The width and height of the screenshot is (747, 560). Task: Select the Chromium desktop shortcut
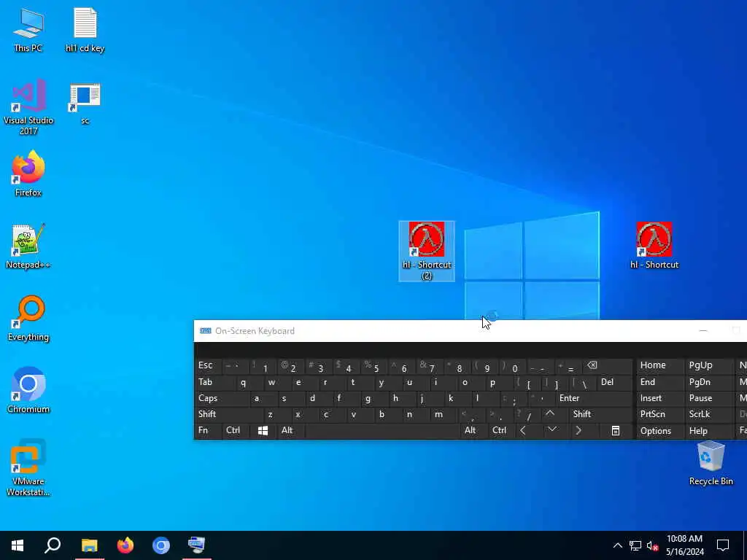click(28, 390)
